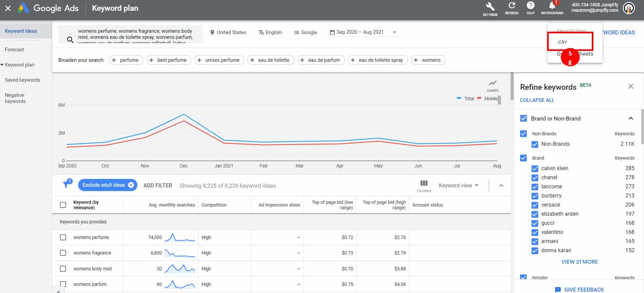Collapse the table toolbar chevron
This screenshot has width=644, height=293.
point(501,186)
